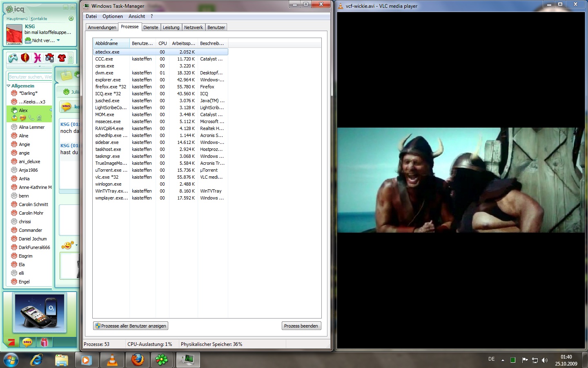The width and height of the screenshot is (588, 368).
Task: Switch to ICQ flower taskbar button
Action: 162,360
